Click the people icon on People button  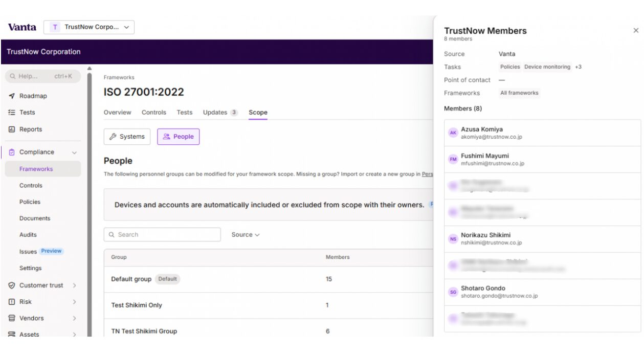166,137
